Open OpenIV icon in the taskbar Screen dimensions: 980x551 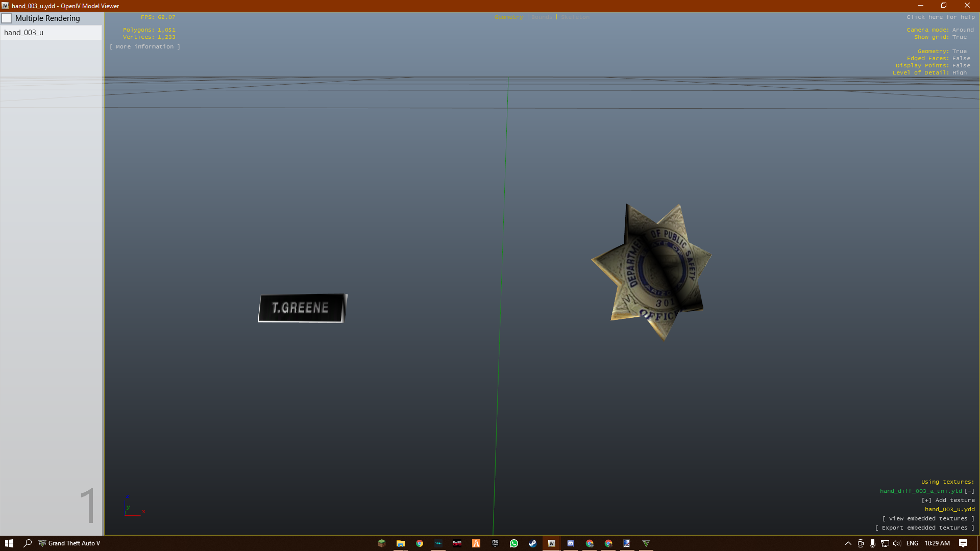point(551,543)
